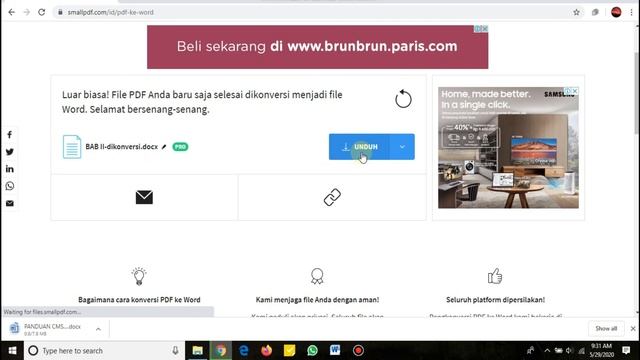The height and width of the screenshot is (360, 640).
Task: Open the brunbrun.paris.com banner advertisement
Action: [318, 47]
